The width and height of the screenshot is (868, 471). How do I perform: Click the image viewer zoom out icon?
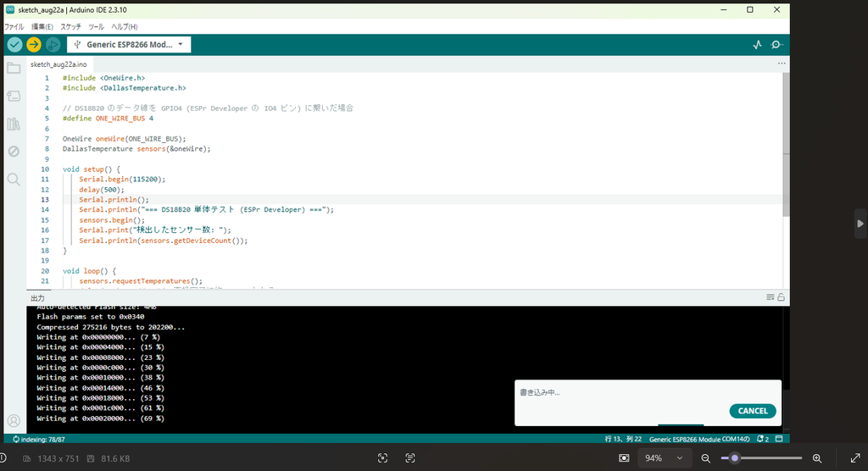tap(706, 458)
